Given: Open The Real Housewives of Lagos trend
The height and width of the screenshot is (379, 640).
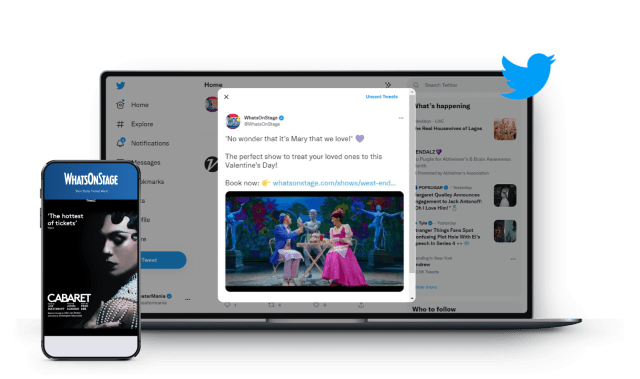Looking at the screenshot, I should tap(448, 129).
